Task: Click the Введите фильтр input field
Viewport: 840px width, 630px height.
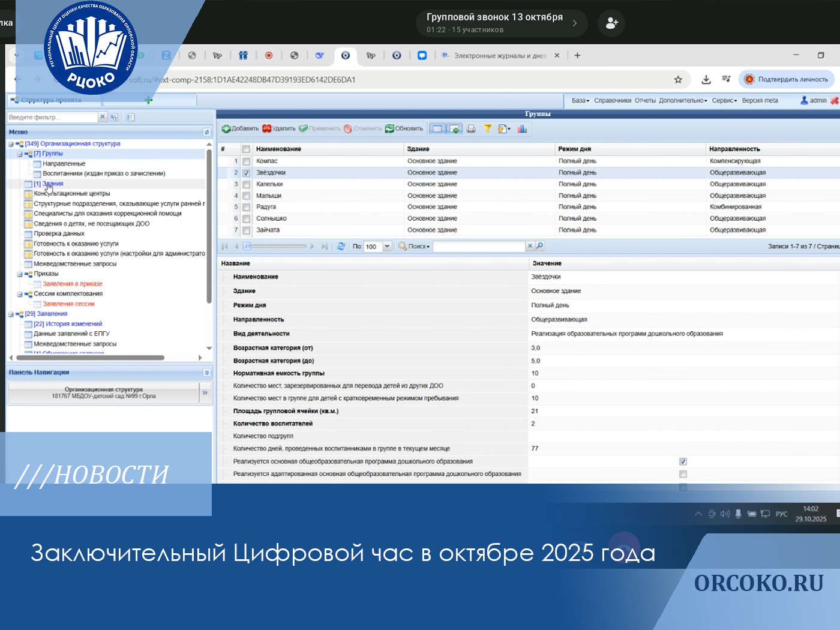Action: (x=52, y=117)
